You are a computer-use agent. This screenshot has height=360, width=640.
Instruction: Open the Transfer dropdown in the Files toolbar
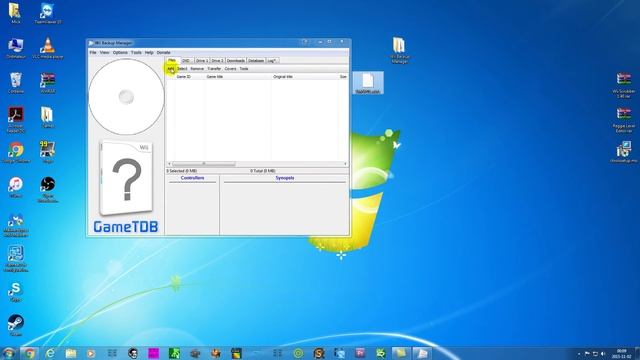pyautogui.click(x=214, y=69)
